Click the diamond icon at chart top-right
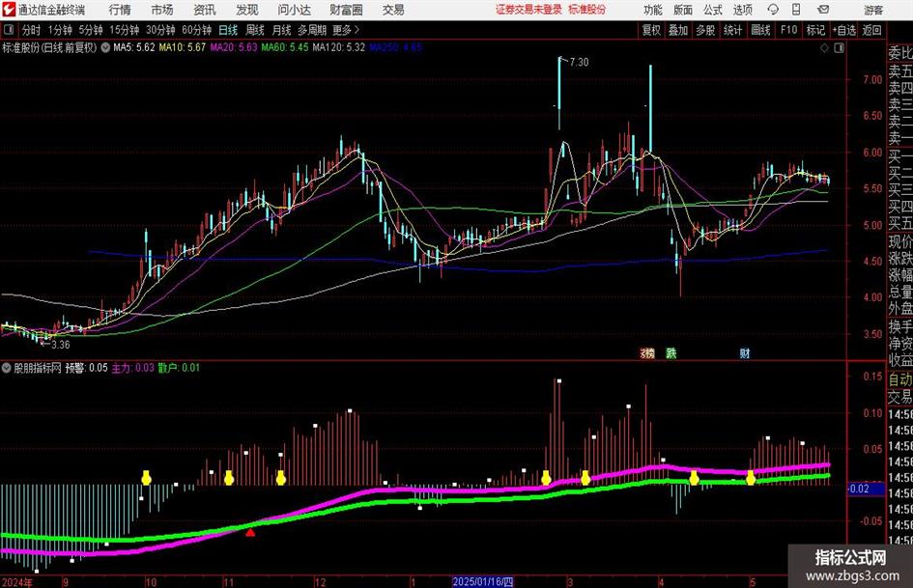Viewport: 913px width, 588px height. [x=824, y=48]
